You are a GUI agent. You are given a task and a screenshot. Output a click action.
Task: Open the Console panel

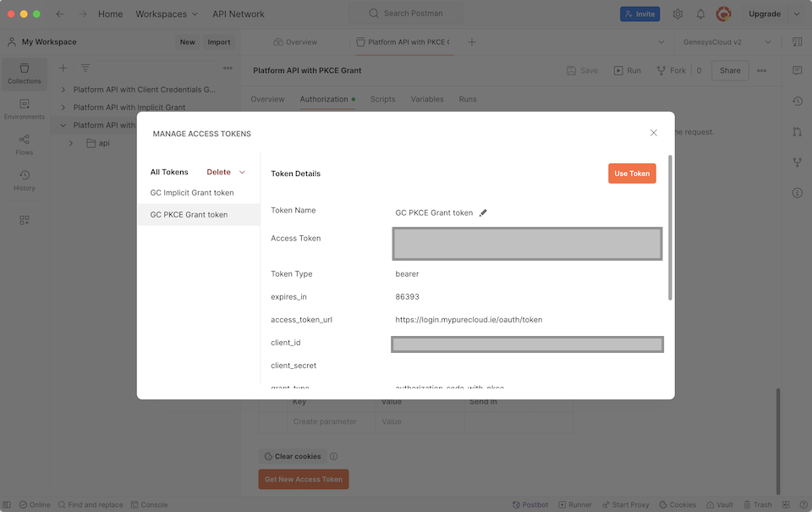(x=149, y=504)
